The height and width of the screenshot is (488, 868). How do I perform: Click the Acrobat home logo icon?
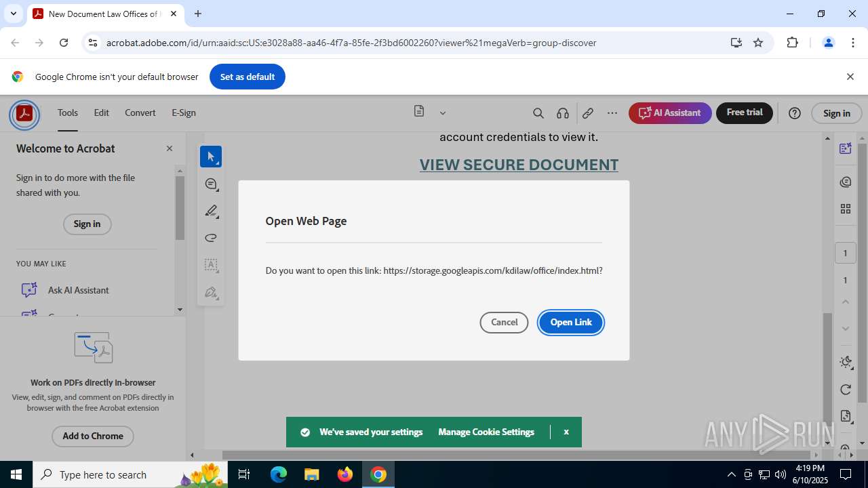pyautogui.click(x=24, y=113)
